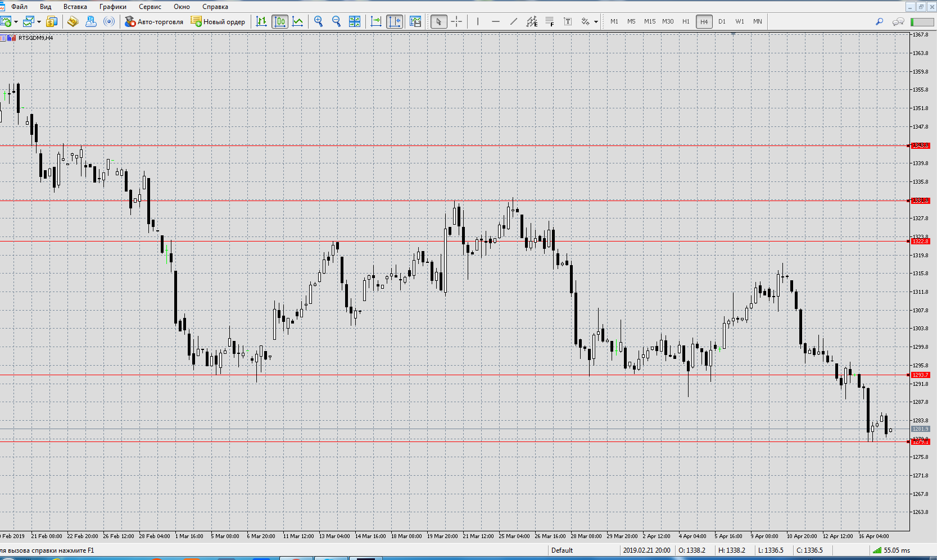937x560 pixels.
Task: Toggle Авто-торговля auto trading on
Action: pyautogui.click(x=154, y=21)
